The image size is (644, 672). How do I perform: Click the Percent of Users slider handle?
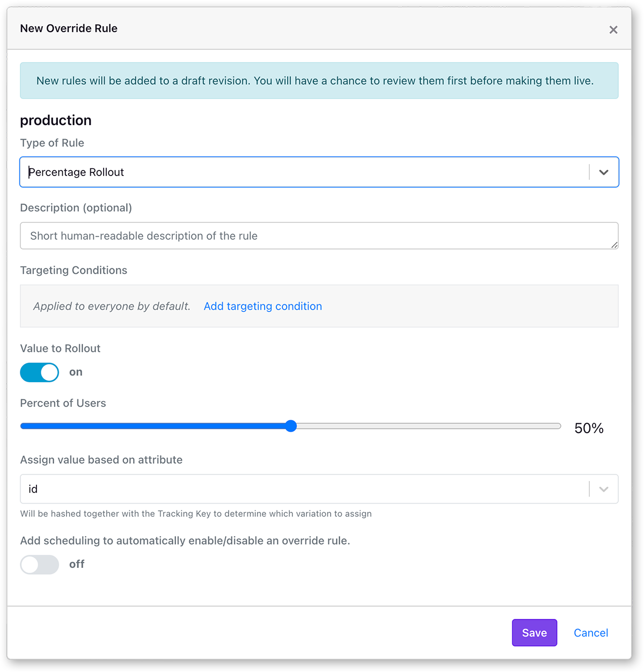click(291, 426)
